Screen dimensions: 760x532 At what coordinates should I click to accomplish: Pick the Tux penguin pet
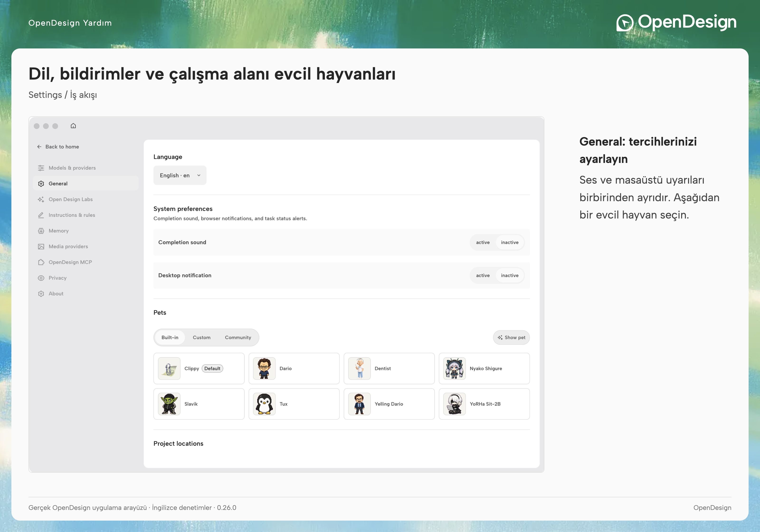click(294, 404)
